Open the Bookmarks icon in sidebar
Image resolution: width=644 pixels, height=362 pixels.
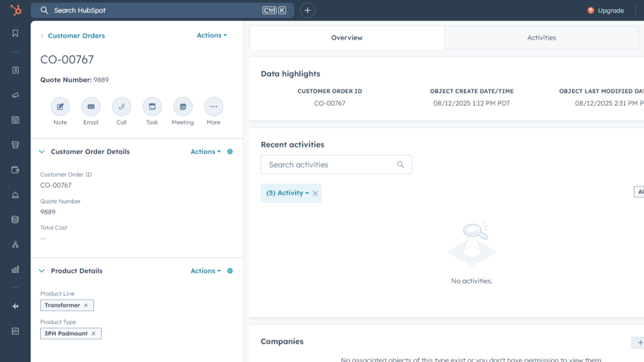(15, 33)
